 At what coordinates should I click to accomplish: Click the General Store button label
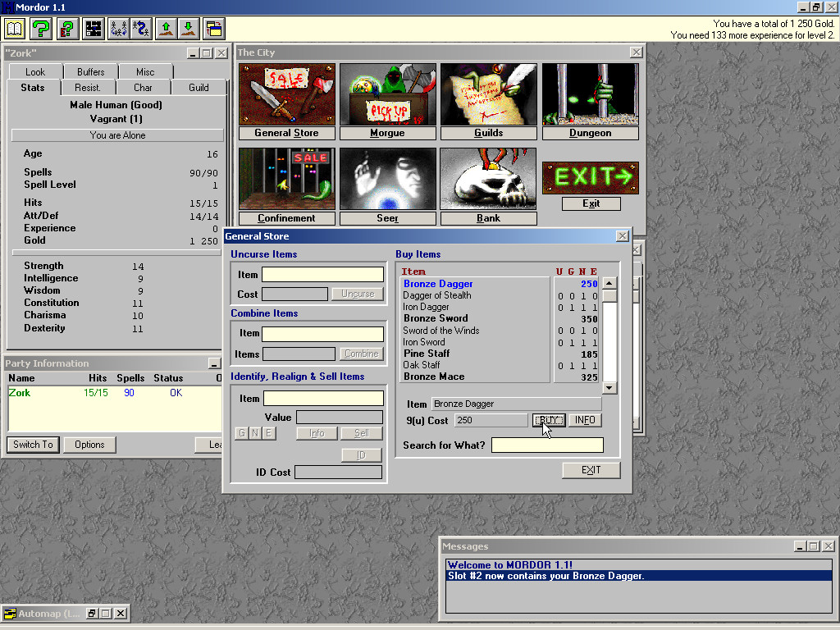tap(287, 133)
